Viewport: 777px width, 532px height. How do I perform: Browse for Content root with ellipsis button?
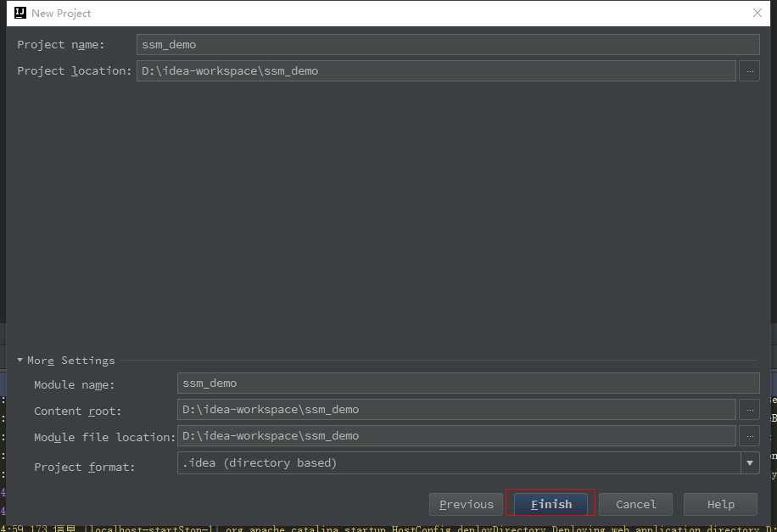pyautogui.click(x=750, y=410)
